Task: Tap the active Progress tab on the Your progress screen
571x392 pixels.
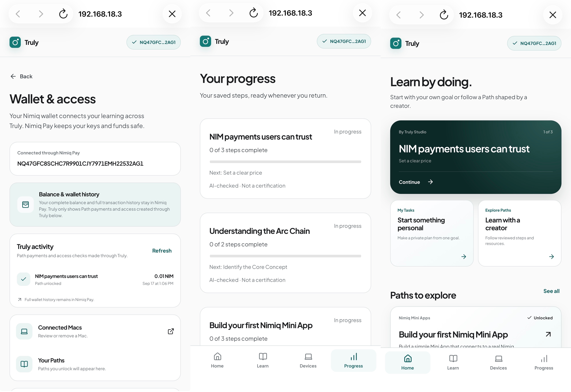Action: click(354, 361)
